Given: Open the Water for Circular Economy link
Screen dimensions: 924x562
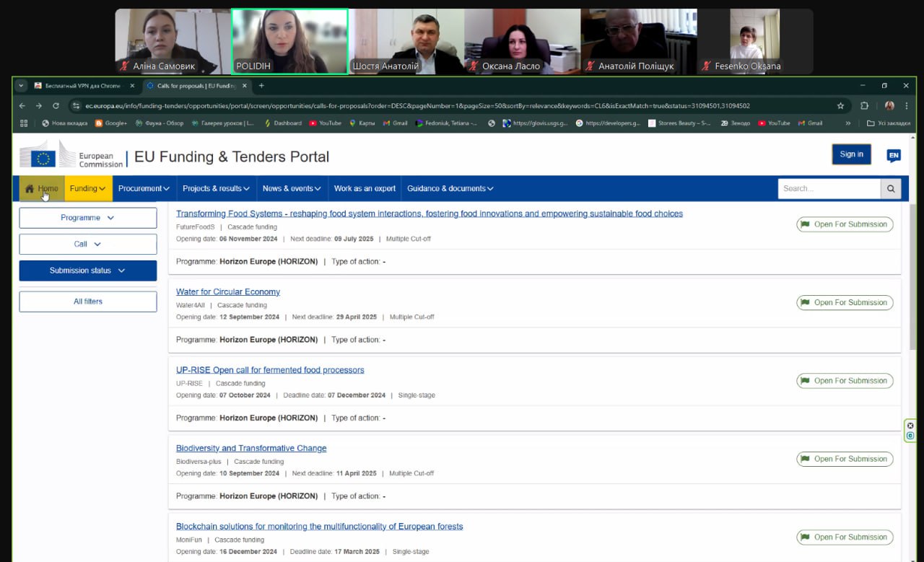Looking at the screenshot, I should pos(228,291).
